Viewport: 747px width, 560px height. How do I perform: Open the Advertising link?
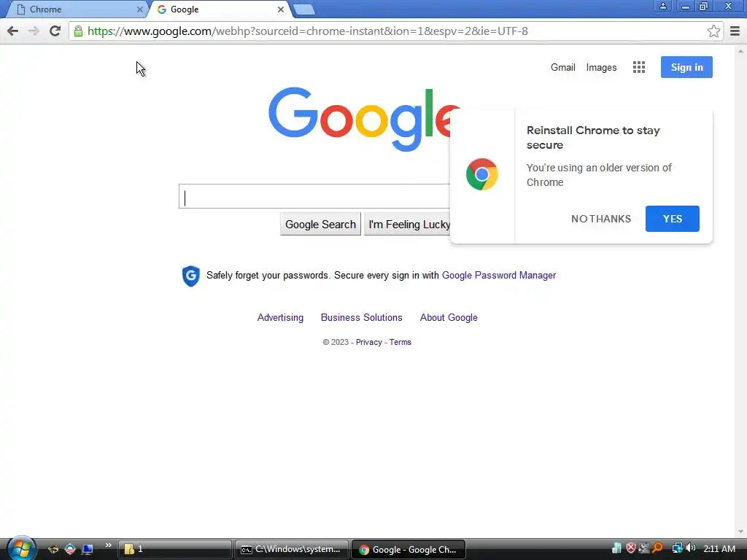point(280,318)
